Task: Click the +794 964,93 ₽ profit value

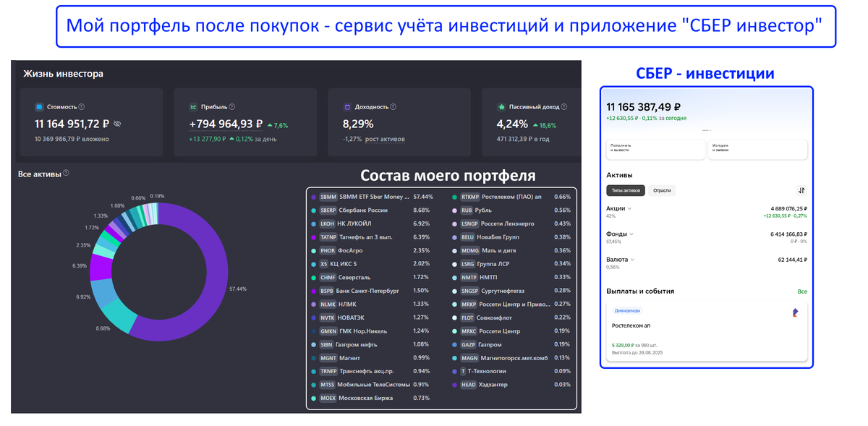Action: (x=226, y=124)
